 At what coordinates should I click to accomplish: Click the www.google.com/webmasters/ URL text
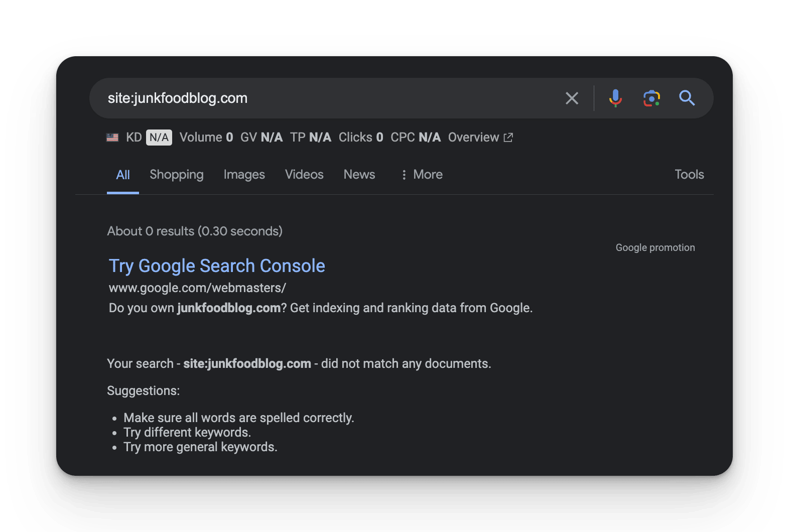click(x=197, y=288)
